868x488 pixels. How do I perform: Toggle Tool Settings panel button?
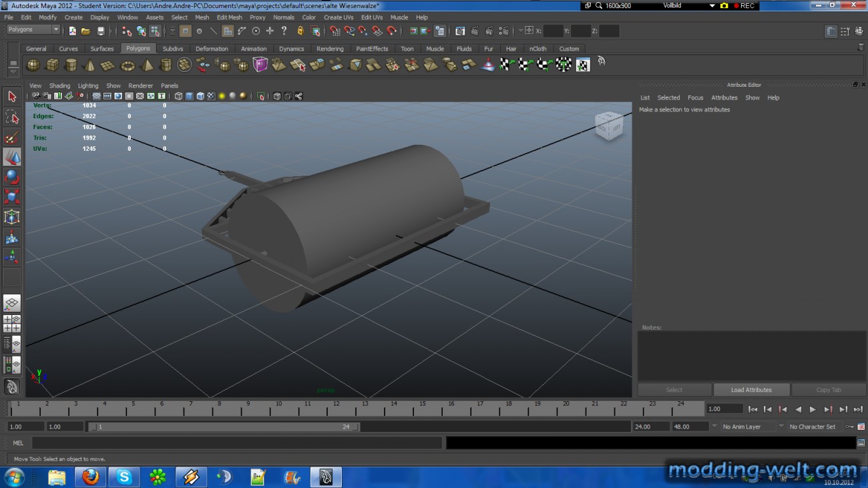845,31
